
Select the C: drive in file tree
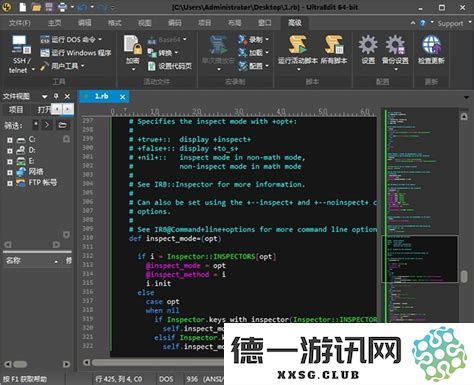point(32,140)
